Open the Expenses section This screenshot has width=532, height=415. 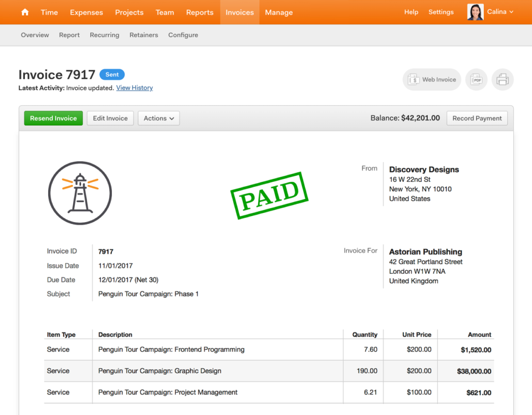click(86, 12)
